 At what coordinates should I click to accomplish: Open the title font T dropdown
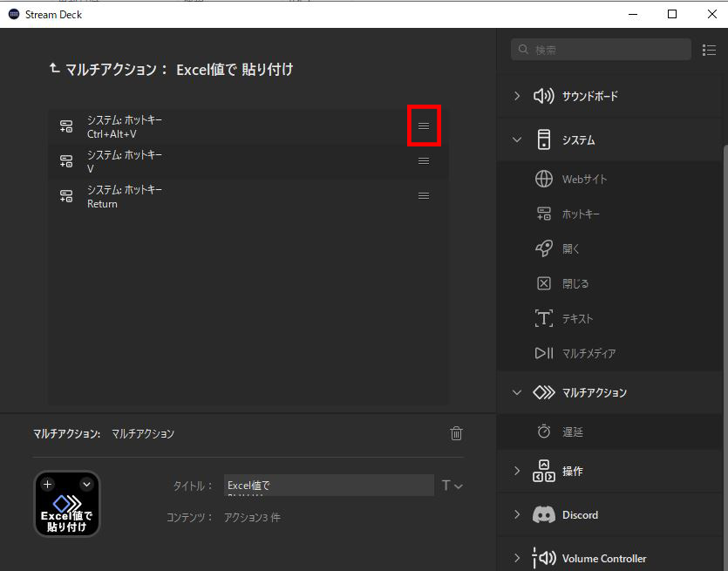(452, 486)
